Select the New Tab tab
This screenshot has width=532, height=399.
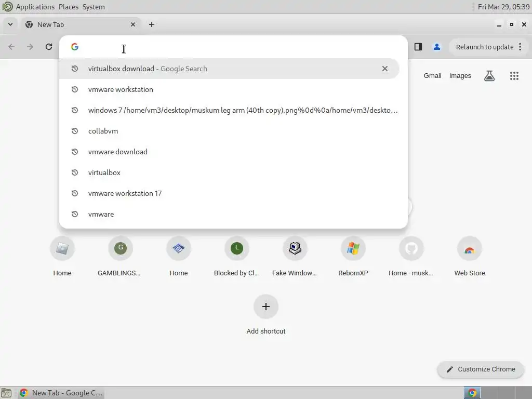pos(82,24)
